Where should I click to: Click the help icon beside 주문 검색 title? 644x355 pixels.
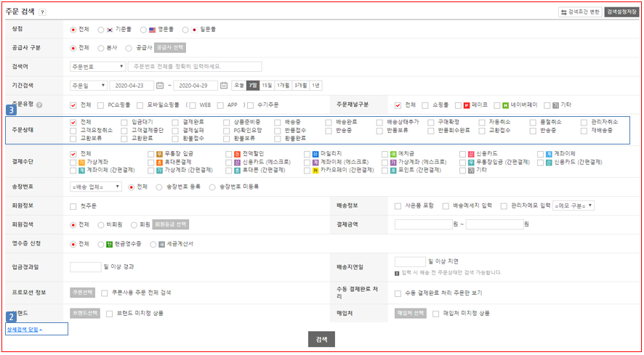pos(43,12)
